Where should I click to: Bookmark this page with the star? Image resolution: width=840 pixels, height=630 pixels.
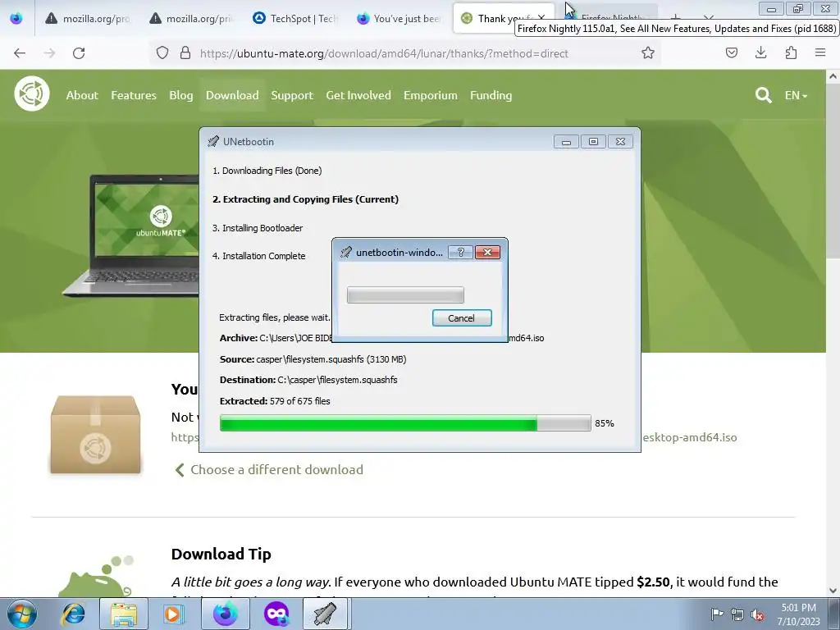coord(648,53)
